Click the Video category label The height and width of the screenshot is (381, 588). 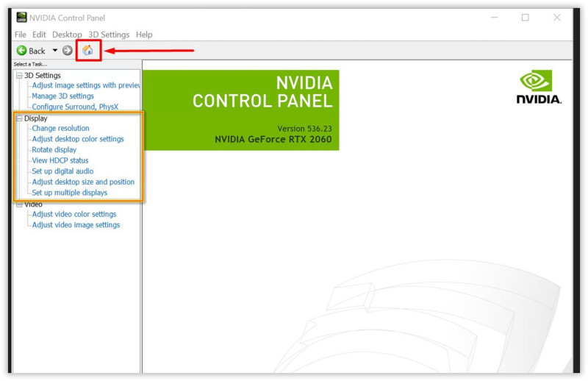point(33,204)
